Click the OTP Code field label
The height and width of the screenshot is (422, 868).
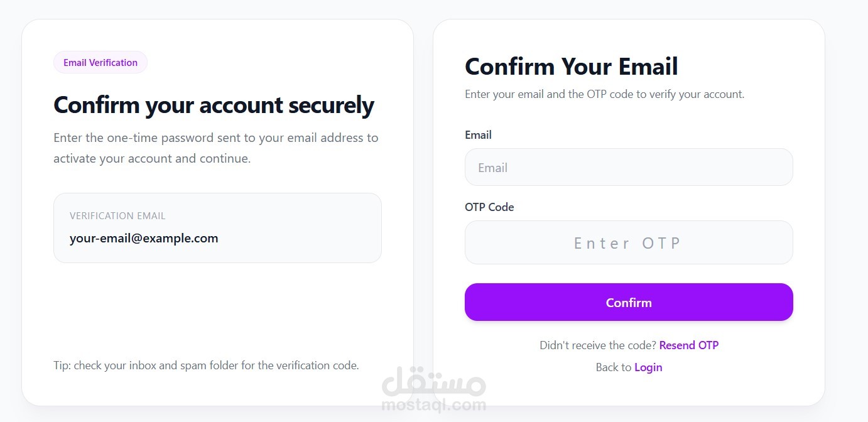(x=489, y=207)
